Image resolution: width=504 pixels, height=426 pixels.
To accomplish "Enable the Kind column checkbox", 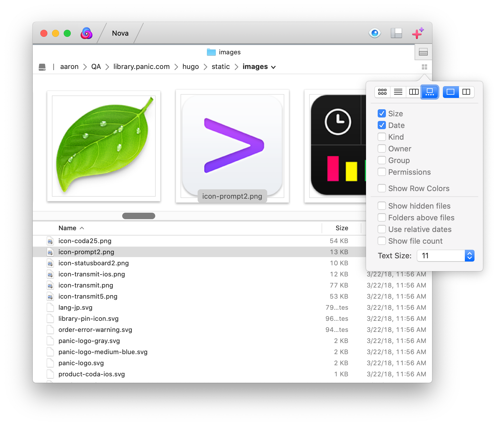I will pos(382,137).
